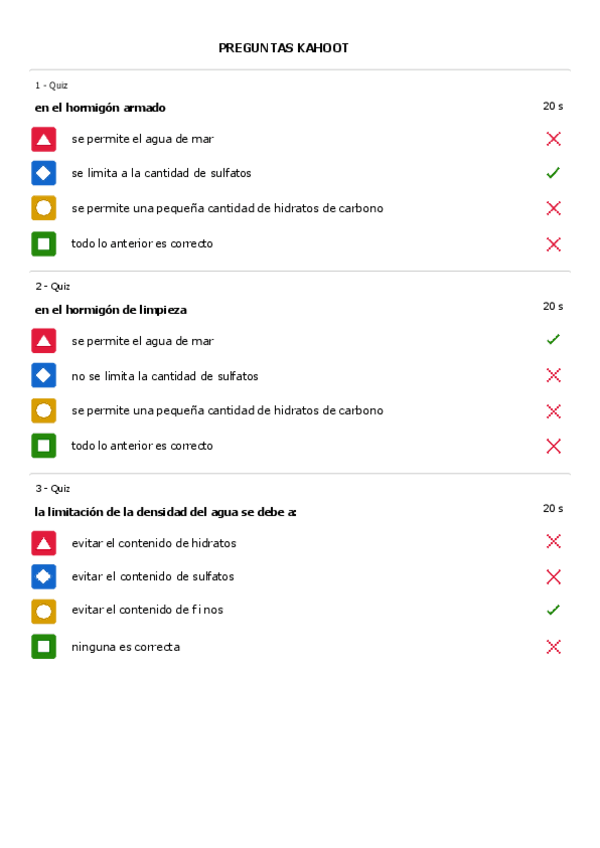Click the '20 s' timer of question 1
The image size is (600, 848).
pyautogui.click(x=553, y=106)
